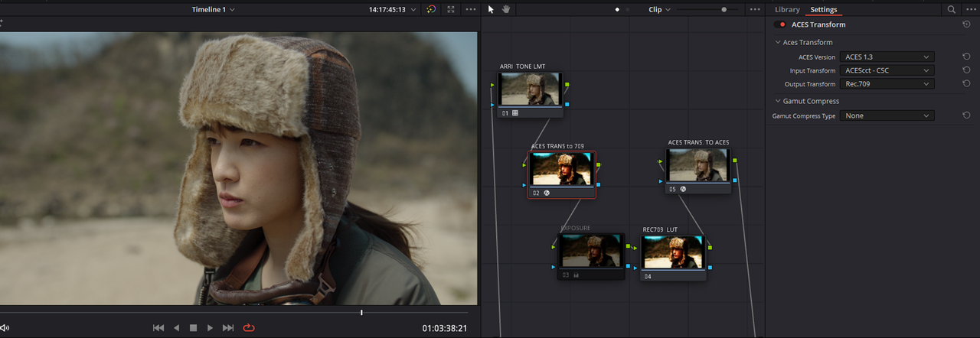Open the Output Transform dropdown
Screen dimensions: 980x338
tap(887, 84)
